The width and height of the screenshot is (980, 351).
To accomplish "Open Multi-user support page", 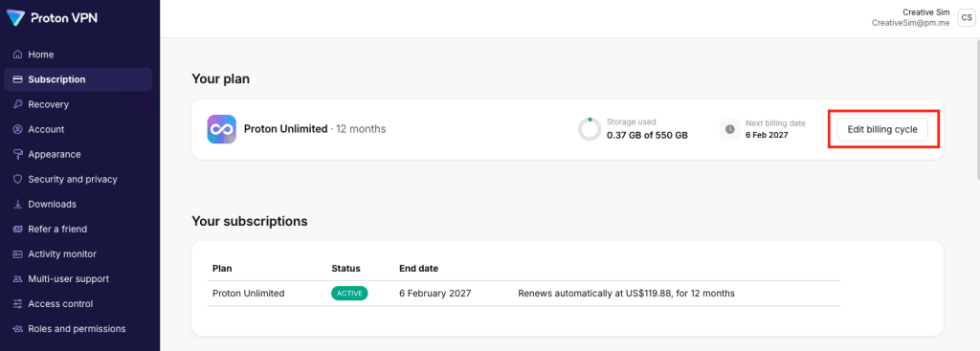I will tap(78, 279).
